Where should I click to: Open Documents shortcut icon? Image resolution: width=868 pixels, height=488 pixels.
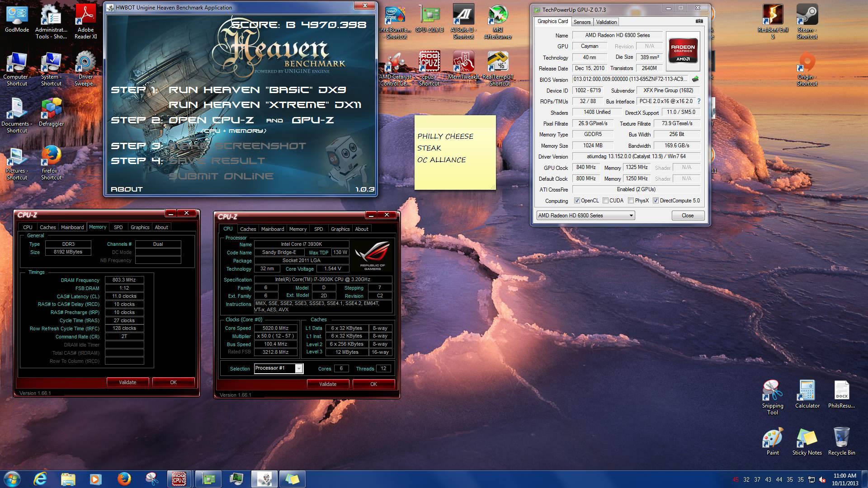coord(17,116)
